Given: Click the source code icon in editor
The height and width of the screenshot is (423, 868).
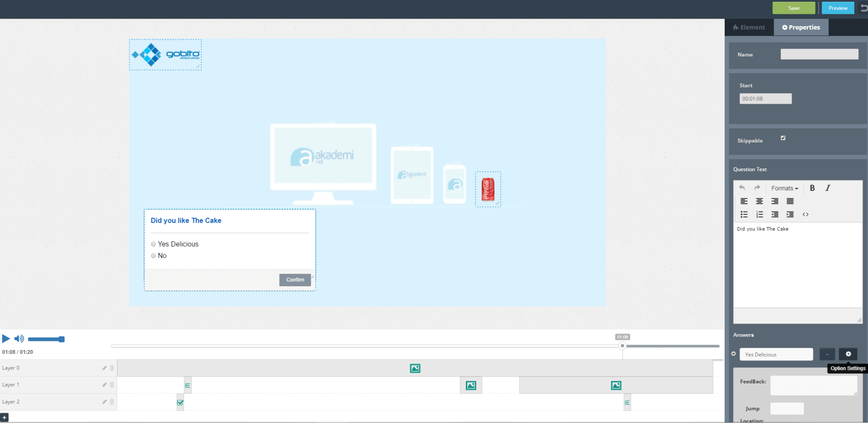Looking at the screenshot, I should pyautogui.click(x=805, y=215).
